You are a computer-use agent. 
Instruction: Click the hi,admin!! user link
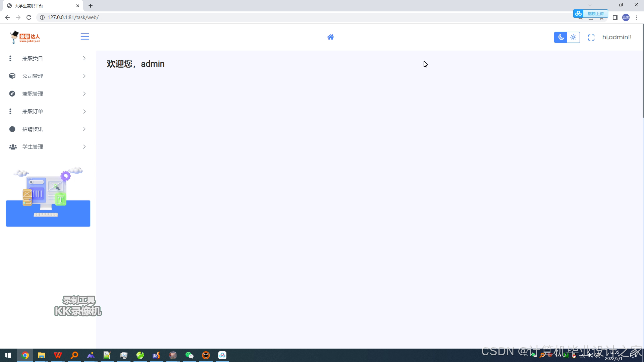pos(616,37)
